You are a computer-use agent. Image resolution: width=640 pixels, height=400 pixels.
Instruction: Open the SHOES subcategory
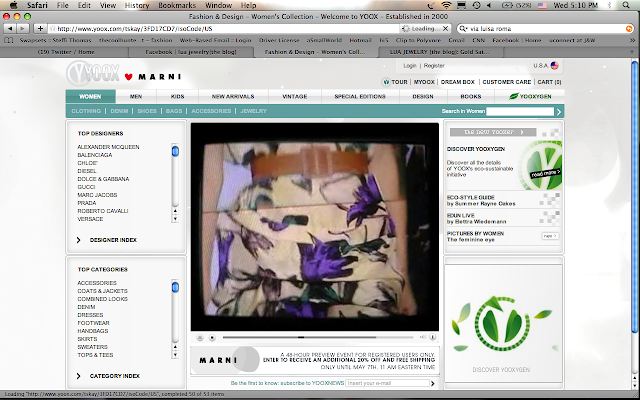click(147, 111)
